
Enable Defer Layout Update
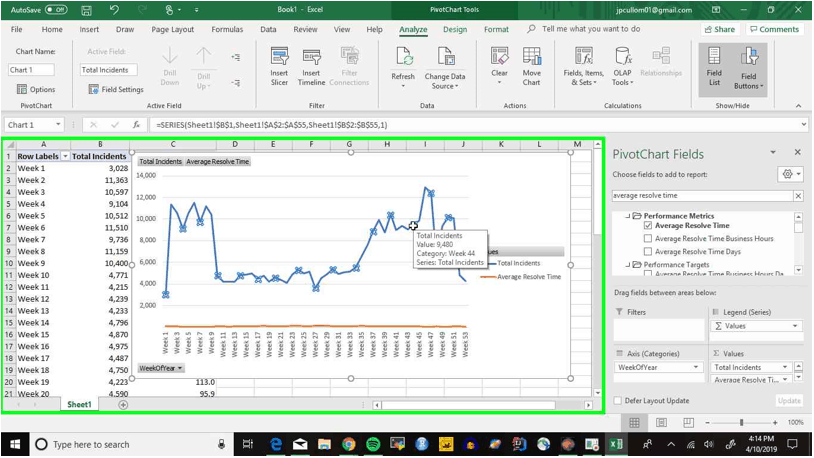point(618,400)
